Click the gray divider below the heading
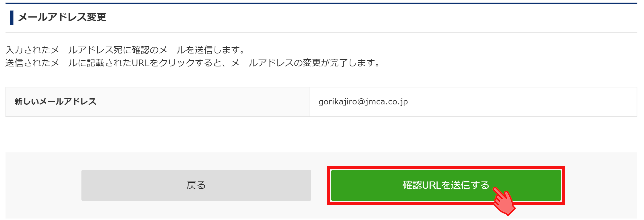 pos(321,32)
